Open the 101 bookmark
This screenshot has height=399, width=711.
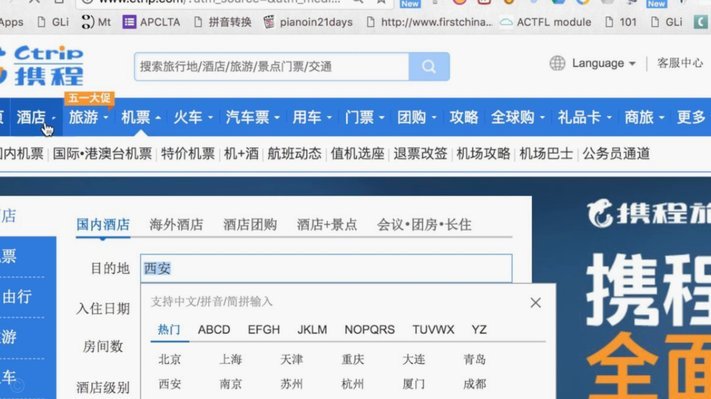621,22
